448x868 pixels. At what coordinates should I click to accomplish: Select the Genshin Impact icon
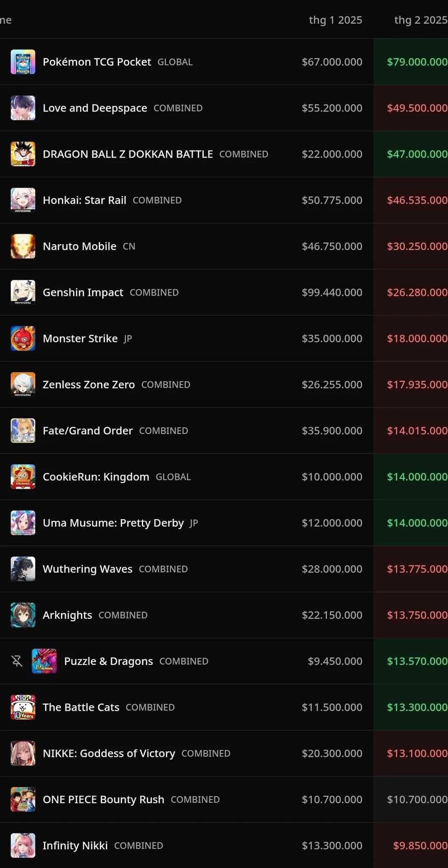click(23, 292)
